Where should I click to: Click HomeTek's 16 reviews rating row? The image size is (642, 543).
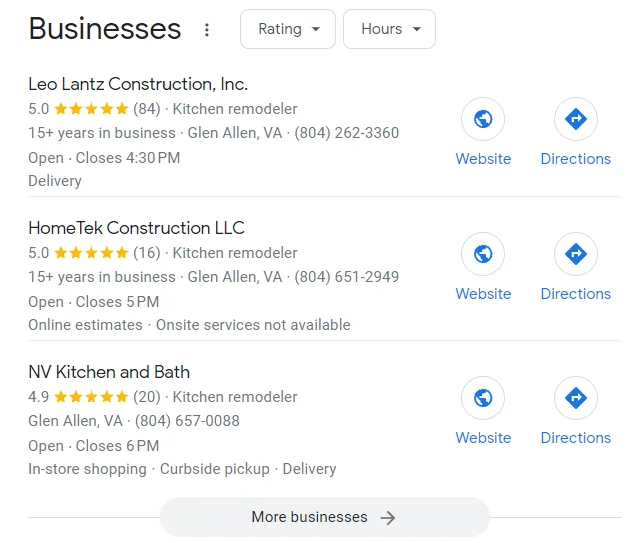[146, 253]
